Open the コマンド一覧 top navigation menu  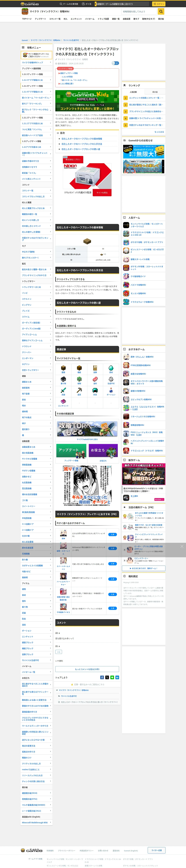[x=55, y=19]
